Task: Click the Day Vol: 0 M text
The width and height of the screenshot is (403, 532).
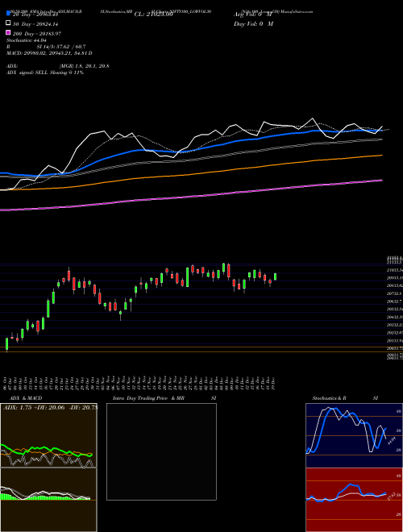Action: click(254, 23)
